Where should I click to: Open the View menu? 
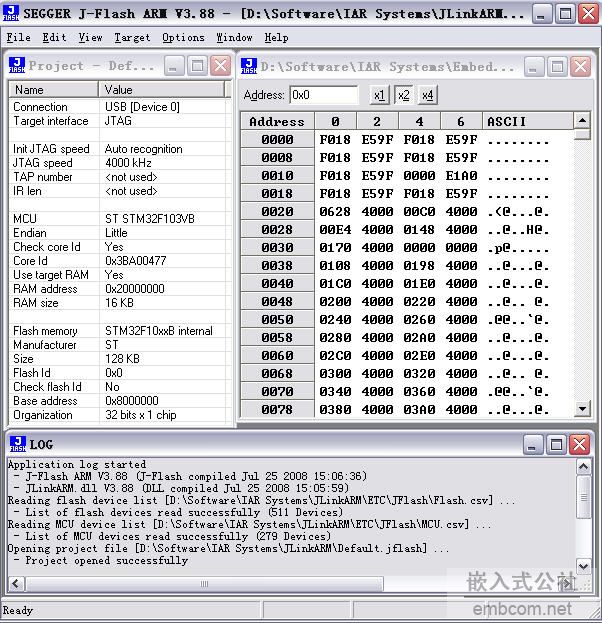(90, 37)
